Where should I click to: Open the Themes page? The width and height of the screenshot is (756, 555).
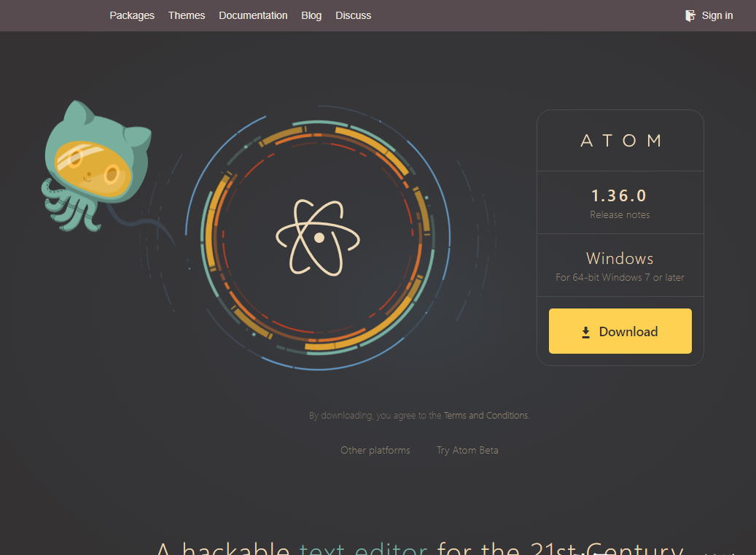[x=186, y=15]
